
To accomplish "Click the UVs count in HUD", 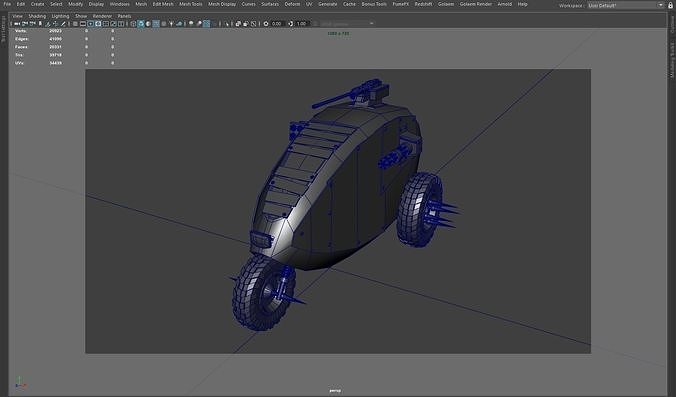I will [55, 63].
